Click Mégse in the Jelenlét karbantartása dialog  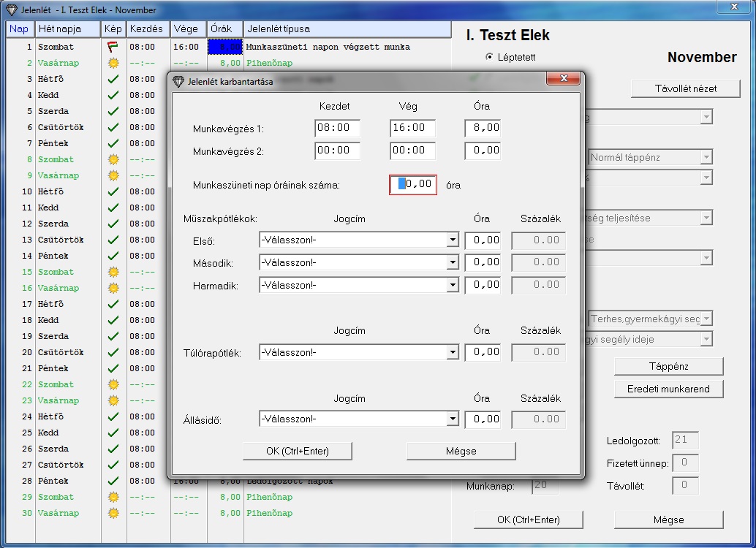click(461, 451)
